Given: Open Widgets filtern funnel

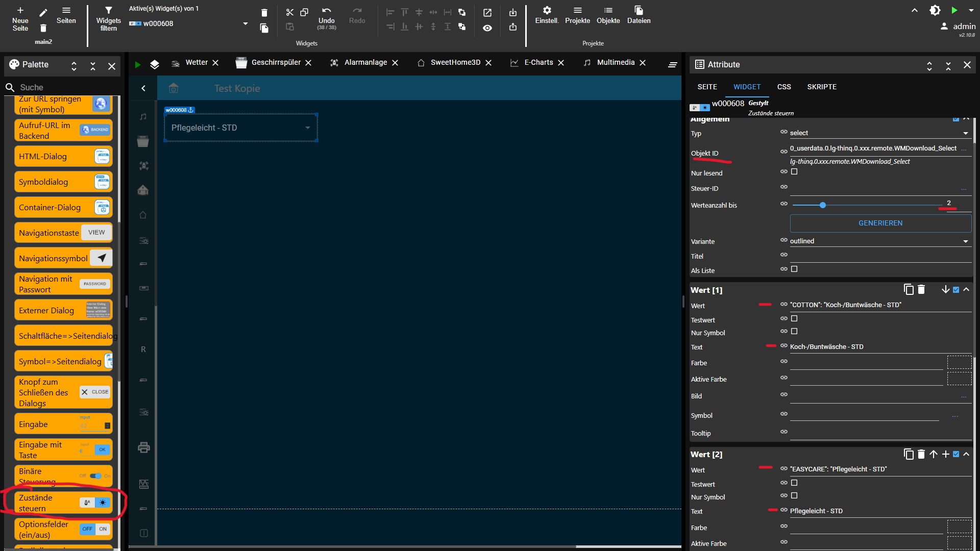Looking at the screenshot, I should click(x=108, y=10).
